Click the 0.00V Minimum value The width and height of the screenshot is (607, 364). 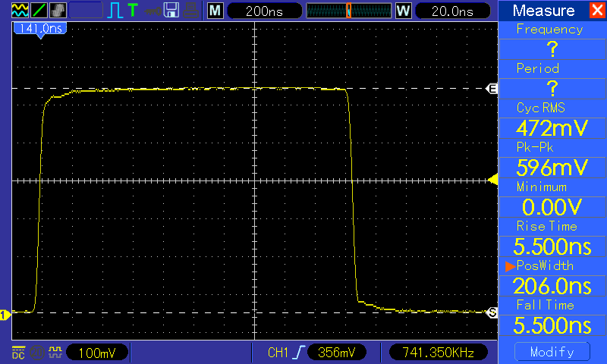[x=552, y=207]
